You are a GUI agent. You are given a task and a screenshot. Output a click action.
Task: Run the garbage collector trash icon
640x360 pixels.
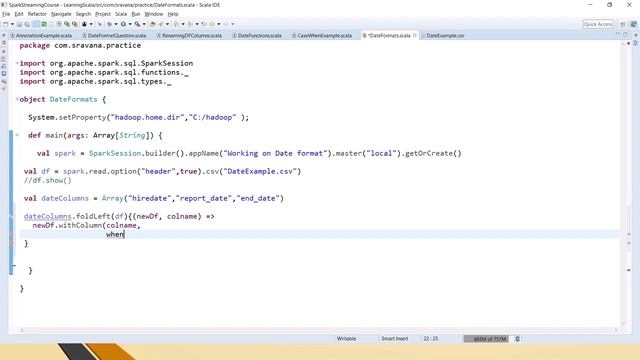pos(518,339)
